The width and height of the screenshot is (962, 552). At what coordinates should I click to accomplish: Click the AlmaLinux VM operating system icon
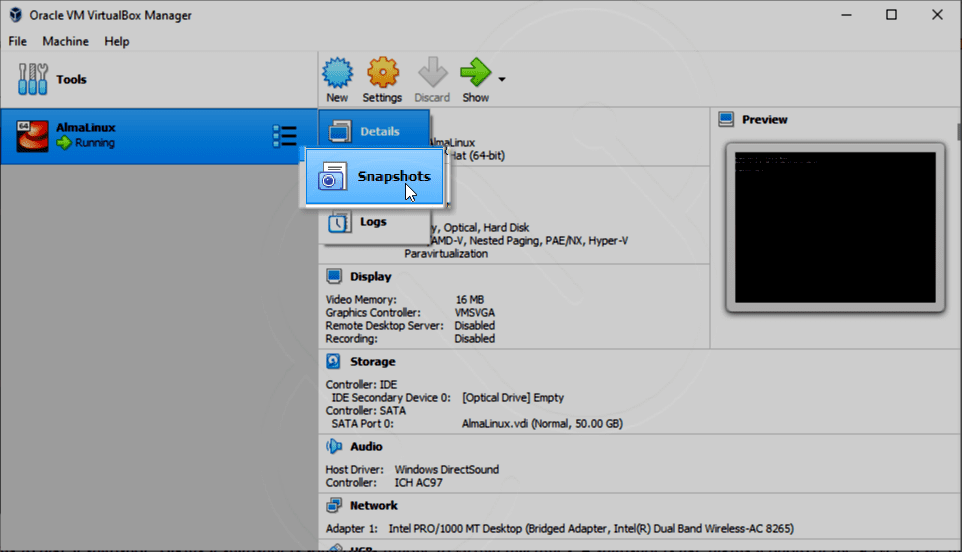tap(33, 136)
